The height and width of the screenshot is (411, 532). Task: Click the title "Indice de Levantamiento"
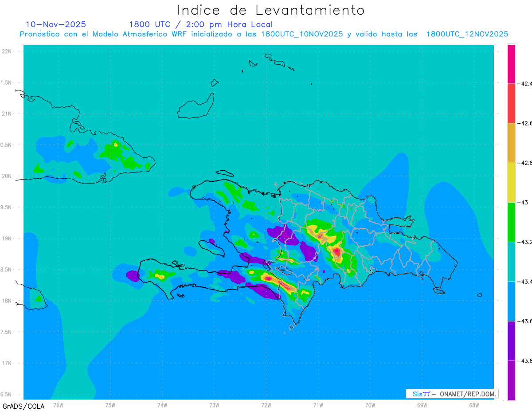[271, 10]
